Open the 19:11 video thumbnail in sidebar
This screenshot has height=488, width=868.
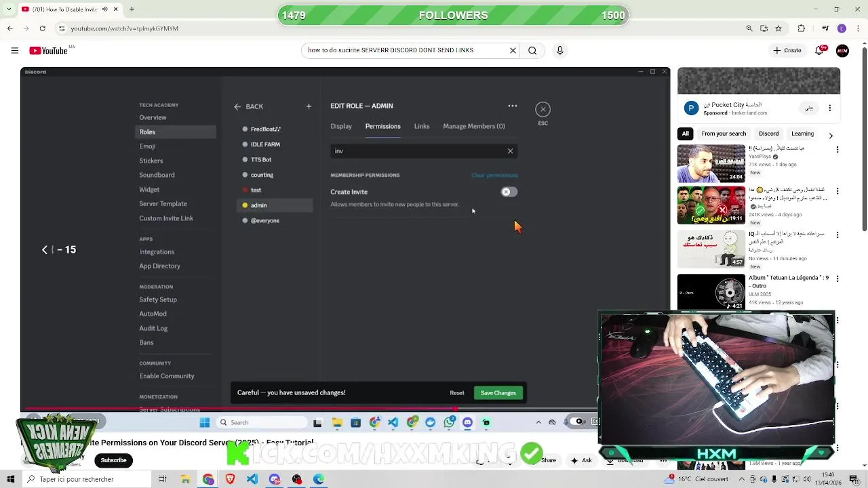[x=711, y=205]
